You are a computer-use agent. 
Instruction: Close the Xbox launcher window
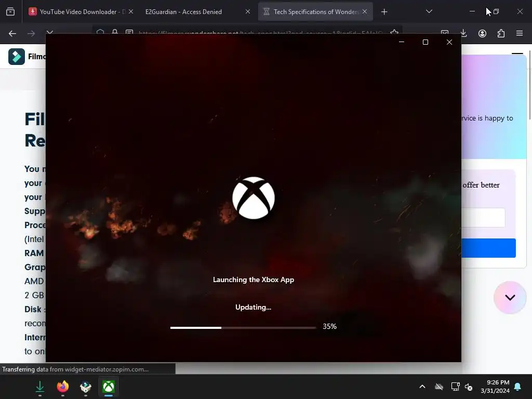click(x=449, y=42)
